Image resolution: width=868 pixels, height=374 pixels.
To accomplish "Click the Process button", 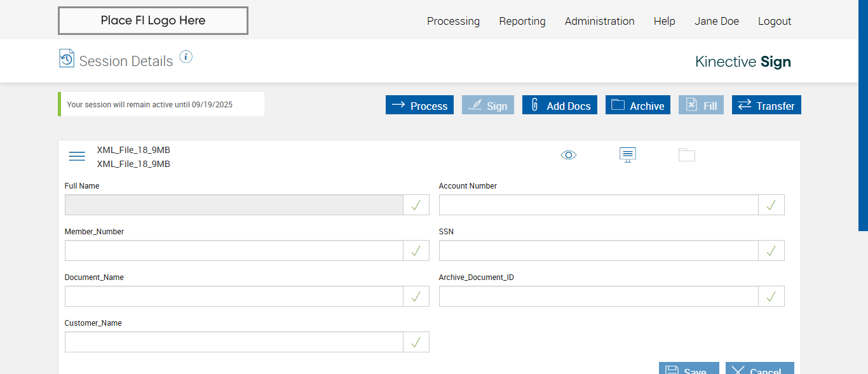I will 419,105.
